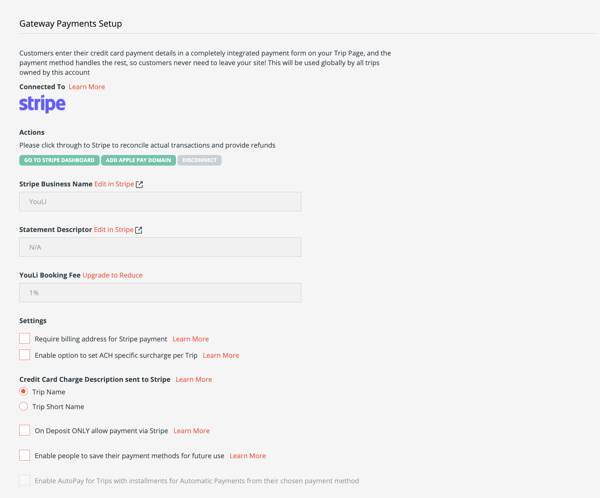
Task: Open Learn More for Credit Card Charge Description
Action: pos(194,379)
